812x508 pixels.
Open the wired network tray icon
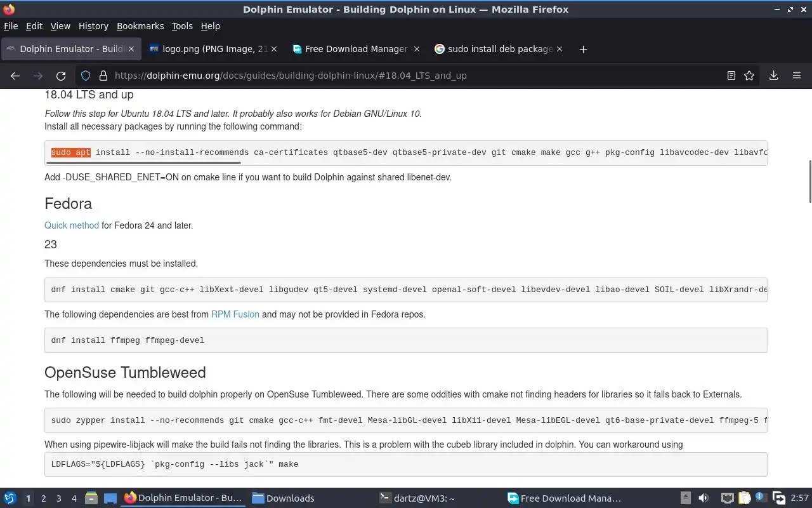pyautogui.click(x=728, y=498)
